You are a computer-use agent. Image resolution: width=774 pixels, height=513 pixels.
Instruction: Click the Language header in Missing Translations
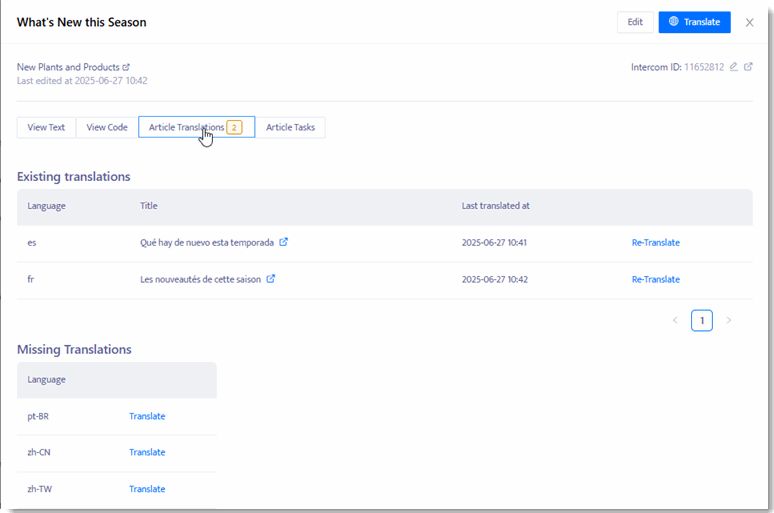46,380
